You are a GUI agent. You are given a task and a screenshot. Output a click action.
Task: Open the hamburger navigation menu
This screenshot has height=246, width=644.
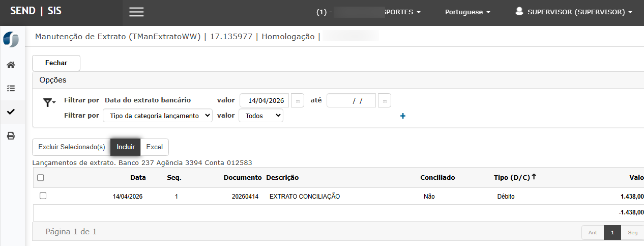tap(136, 12)
